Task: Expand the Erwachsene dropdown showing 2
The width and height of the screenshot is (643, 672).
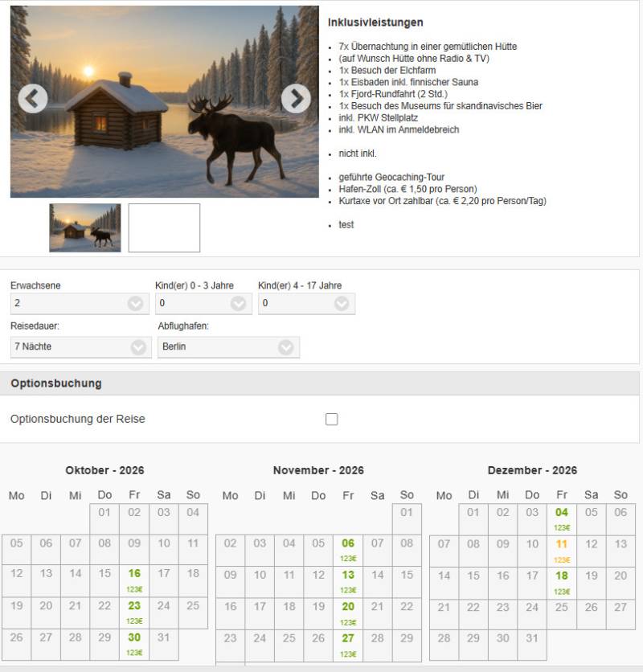Action: pyautogui.click(x=80, y=303)
